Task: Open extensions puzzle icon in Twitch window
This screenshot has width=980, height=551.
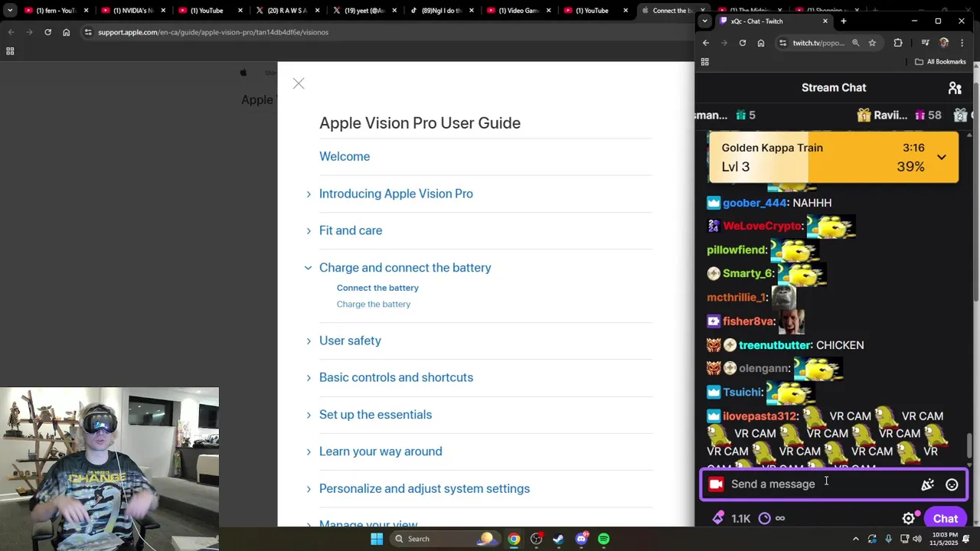Action: coord(898,43)
